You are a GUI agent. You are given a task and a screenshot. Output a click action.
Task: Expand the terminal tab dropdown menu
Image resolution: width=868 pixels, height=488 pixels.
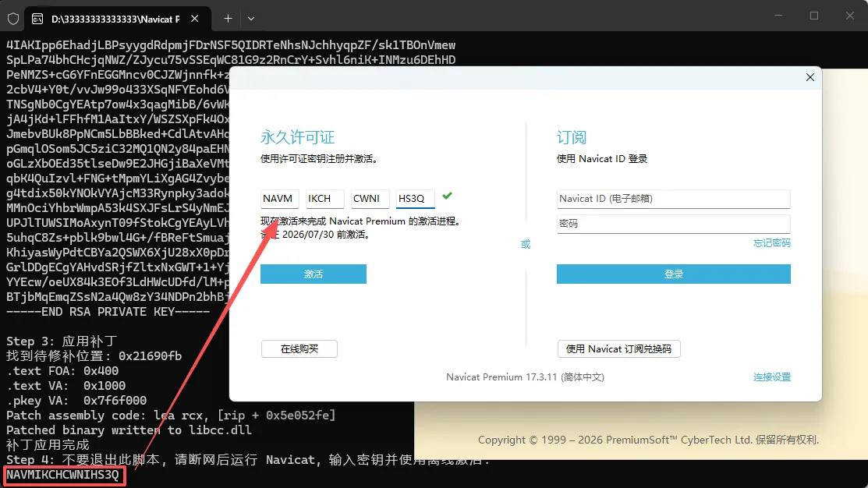point(251,19)
